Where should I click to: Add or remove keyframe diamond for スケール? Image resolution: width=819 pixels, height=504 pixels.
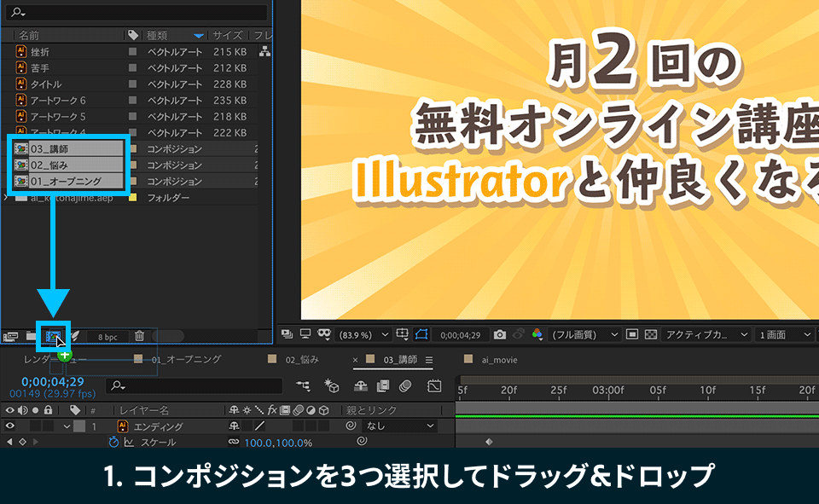point(22,442)
